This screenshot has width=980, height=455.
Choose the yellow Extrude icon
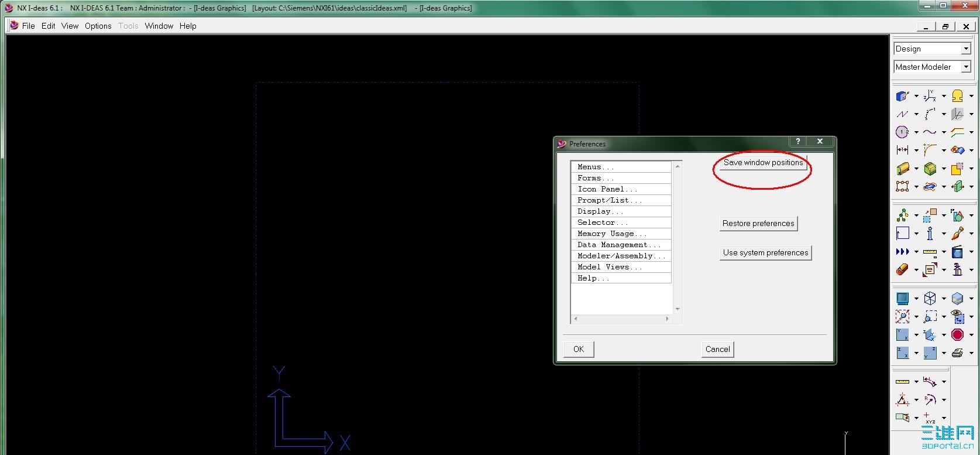point(903,169)
